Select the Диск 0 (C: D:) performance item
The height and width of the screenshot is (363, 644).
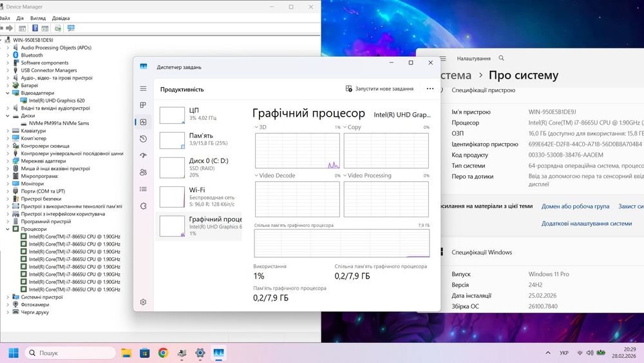pos(200,168)
